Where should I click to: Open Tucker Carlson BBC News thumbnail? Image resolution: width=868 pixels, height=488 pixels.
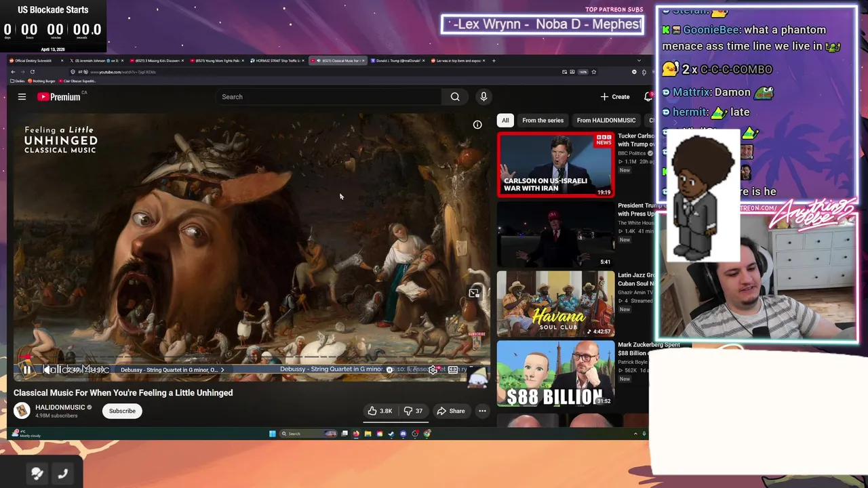coord(555,165)
